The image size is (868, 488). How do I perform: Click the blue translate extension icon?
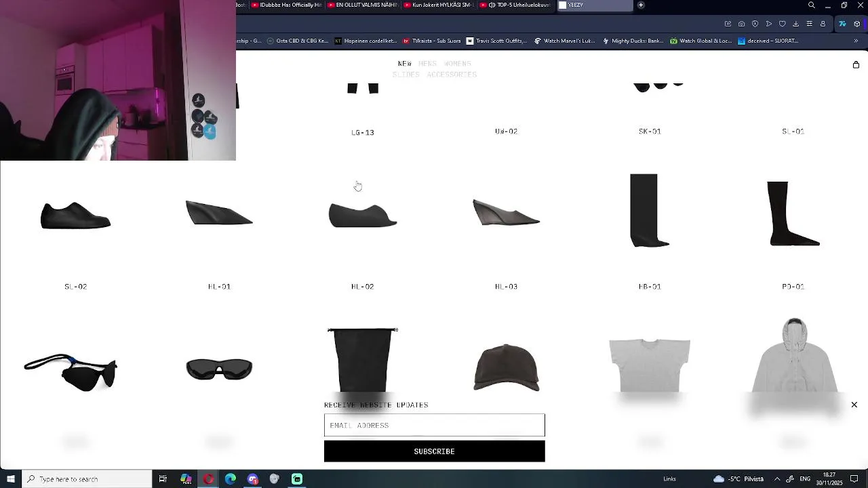pos(842,24)
